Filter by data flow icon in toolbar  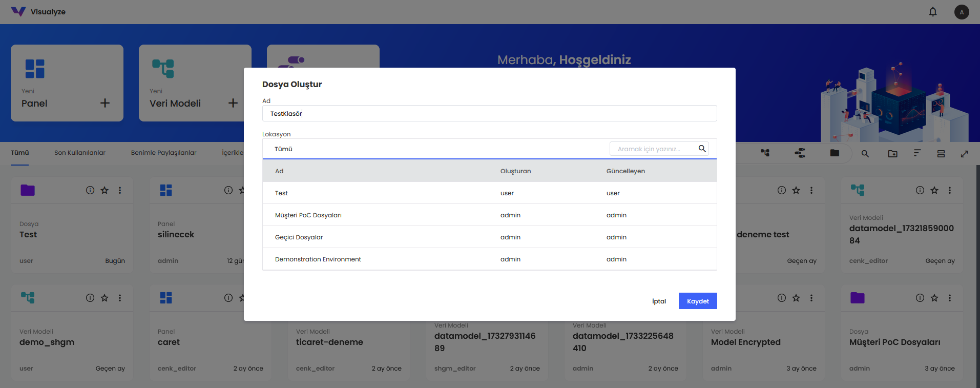coord(800,153)
